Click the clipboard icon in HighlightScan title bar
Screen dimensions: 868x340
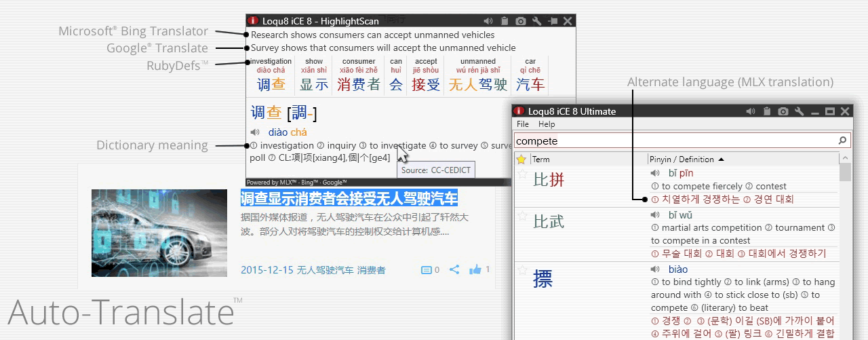click(x=505, y=21)
